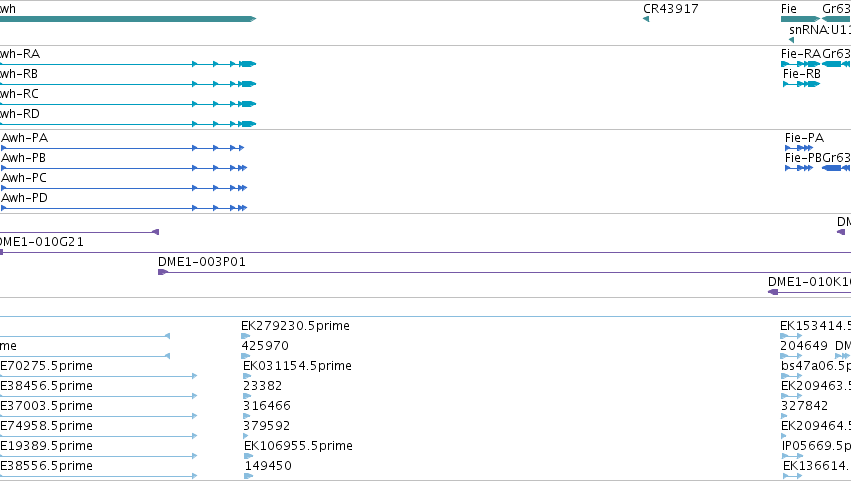
Task: Click the DME1-003P01 BAC label
Action: 202,262
